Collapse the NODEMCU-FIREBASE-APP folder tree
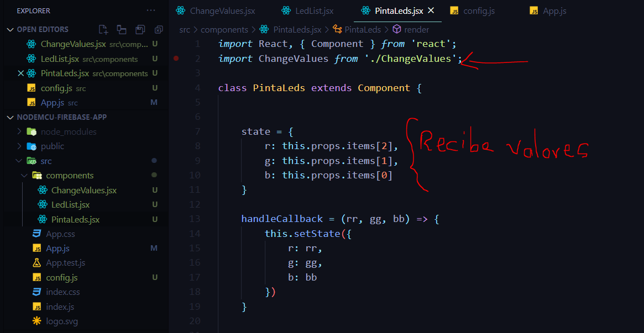The width and height of the screenshot is (644, 333). coord(11,117)
